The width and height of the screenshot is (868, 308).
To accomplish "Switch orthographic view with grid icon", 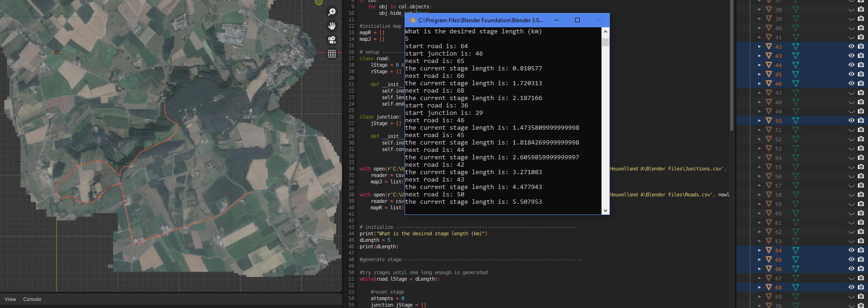I will click(332, 54).
